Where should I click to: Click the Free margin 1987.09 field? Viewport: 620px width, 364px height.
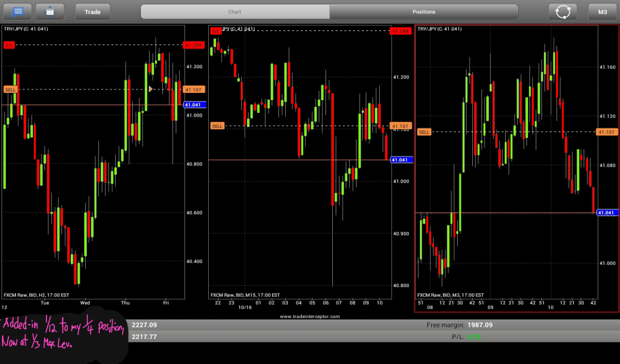(x=460, y=325)
